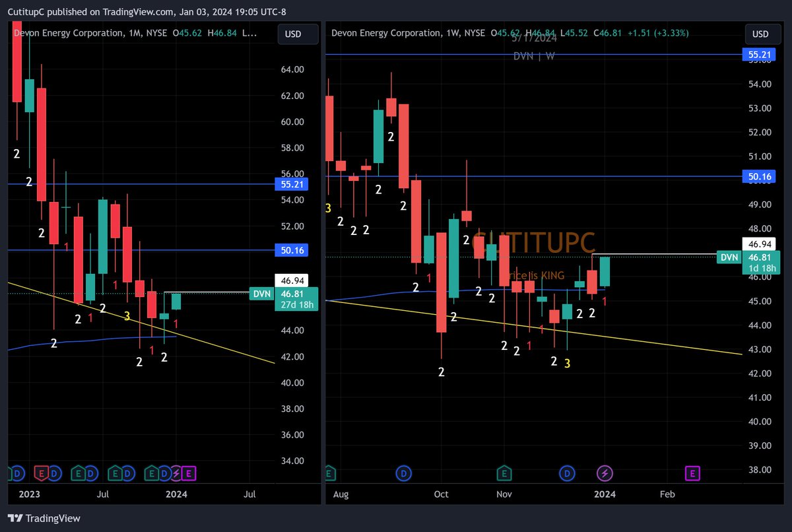Click the Feb label on weekly time axis
Image resolution: width=792 pixels, height=532 pixels.
click(x=667, y=494)
